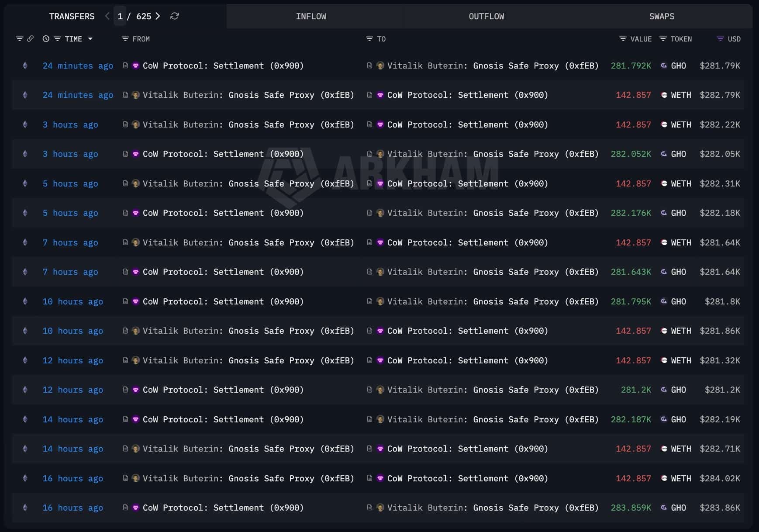
Task: Click the clock icon in the TIME column header
Action: 46,39
